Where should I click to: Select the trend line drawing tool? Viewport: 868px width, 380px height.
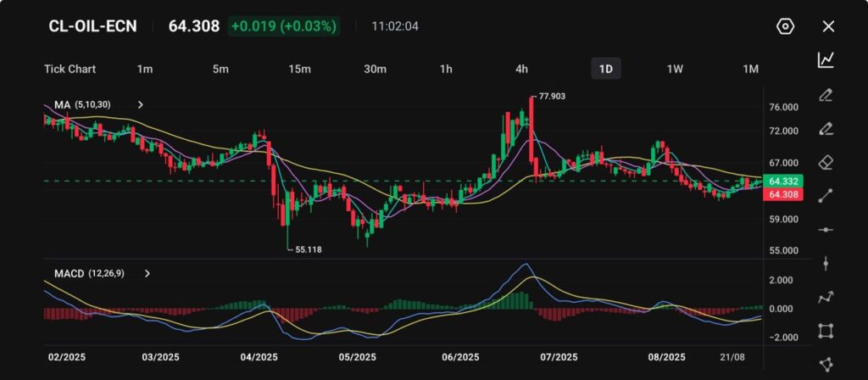pyautogui.click(x=826, y=196)
